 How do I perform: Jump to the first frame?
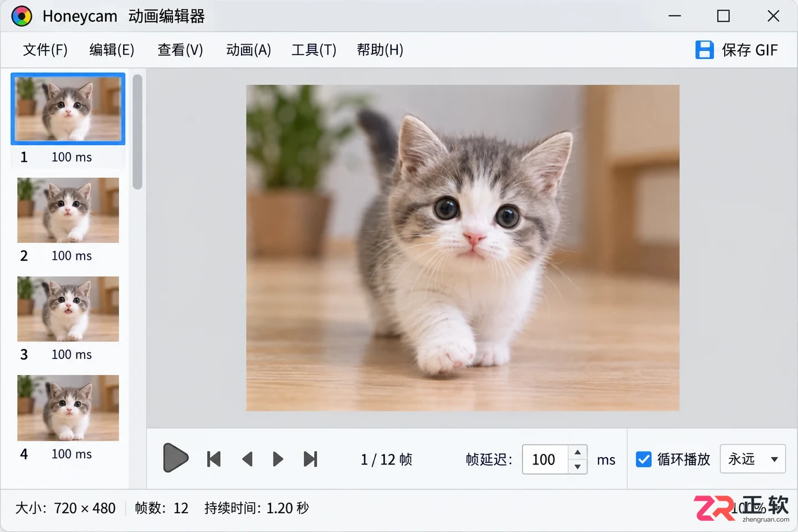point(214,459)
